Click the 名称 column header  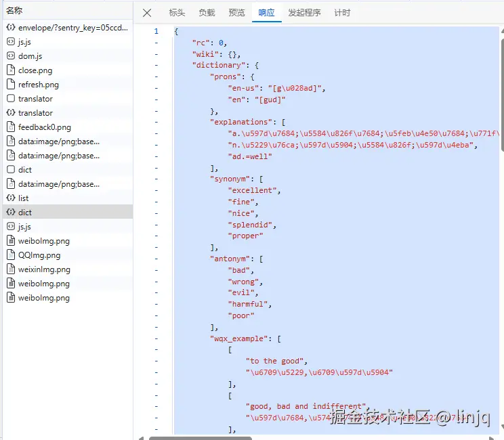[x=14, y=11]
